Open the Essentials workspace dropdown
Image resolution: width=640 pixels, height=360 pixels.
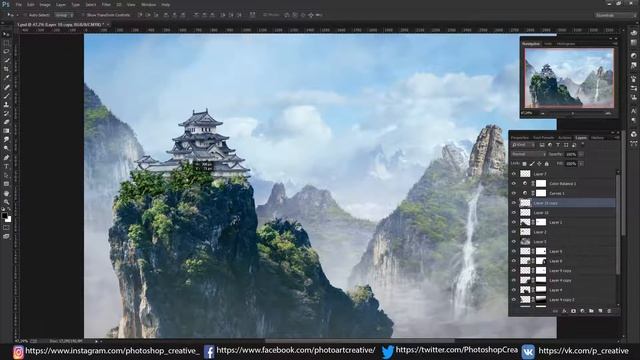point(615,15)
